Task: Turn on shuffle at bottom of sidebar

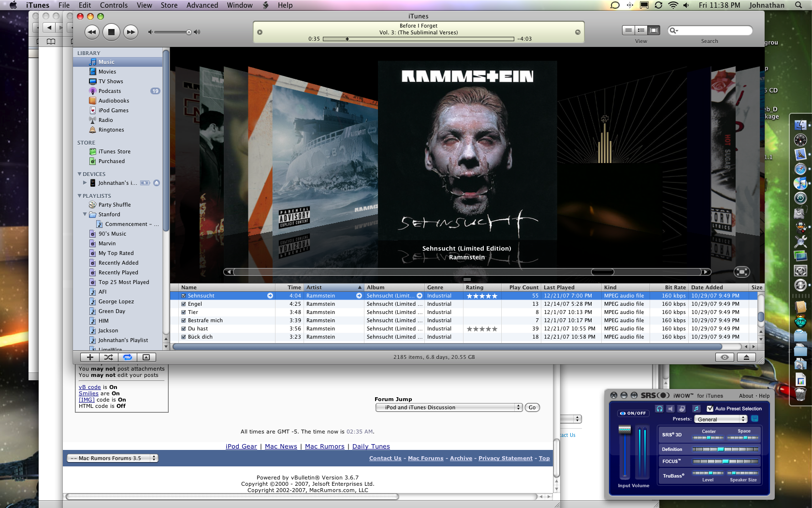Action: [109, 357]
